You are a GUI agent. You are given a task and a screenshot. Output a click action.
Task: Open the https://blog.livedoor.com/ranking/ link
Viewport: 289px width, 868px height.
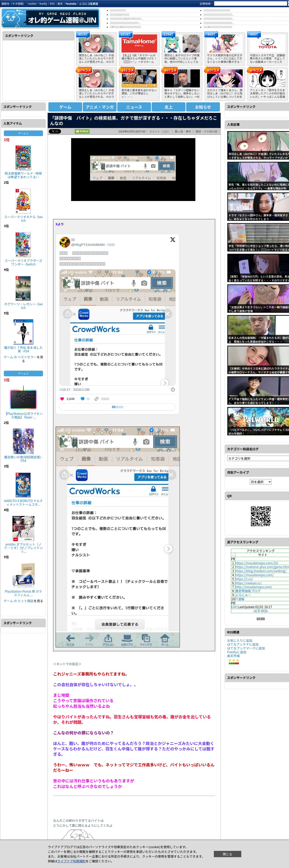click(261, 571)
